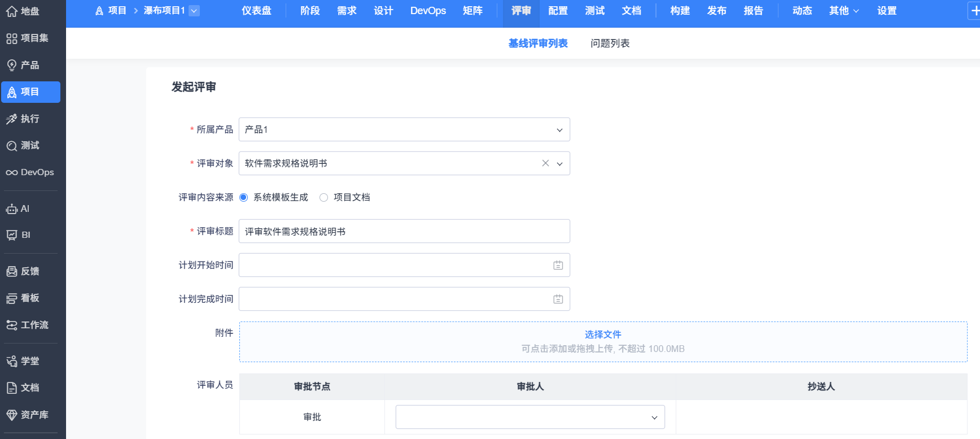Expand the 瀑布项目1 project switcher arrow

194,11
